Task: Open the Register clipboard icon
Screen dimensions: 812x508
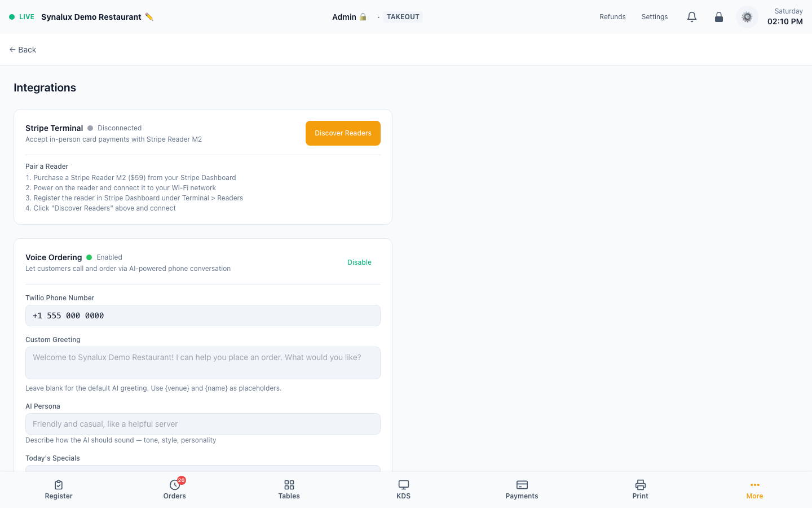Action: pyautogui.click(x=59, y=485)
